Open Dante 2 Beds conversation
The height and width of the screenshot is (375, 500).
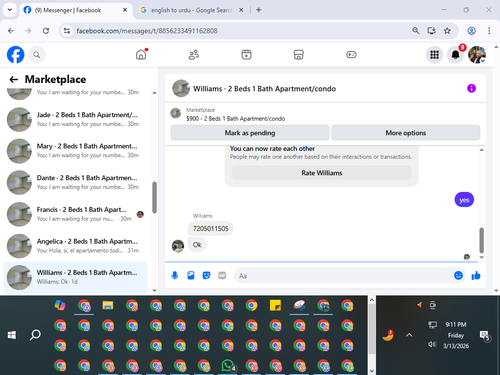pos(75,182)
